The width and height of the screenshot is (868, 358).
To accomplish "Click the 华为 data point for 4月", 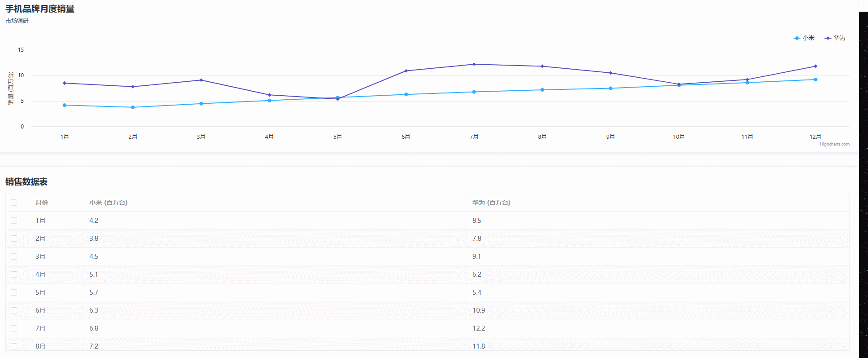I will point(269,95).
